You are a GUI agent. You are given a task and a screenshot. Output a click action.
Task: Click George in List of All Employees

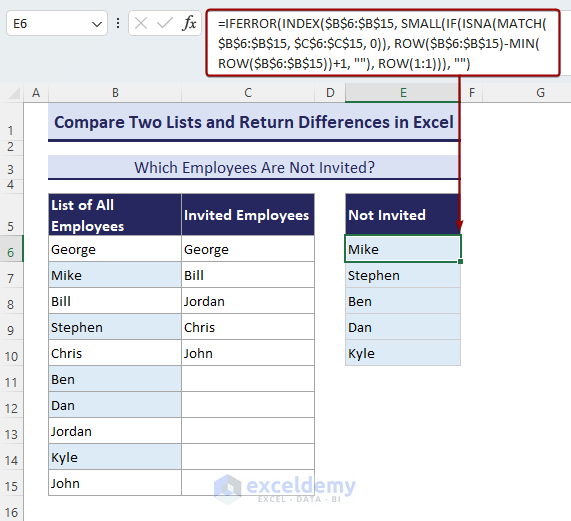pyautogui.click(x=115, y=249)
